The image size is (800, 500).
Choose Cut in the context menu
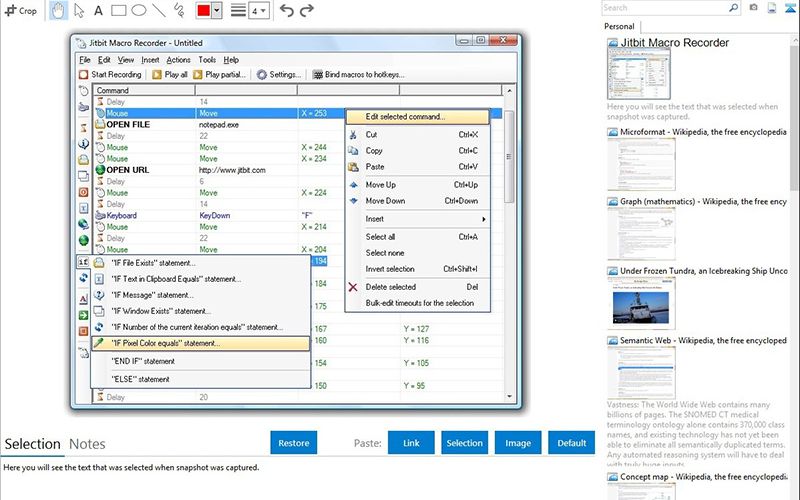pyautogui.click(x=418, y=135)
